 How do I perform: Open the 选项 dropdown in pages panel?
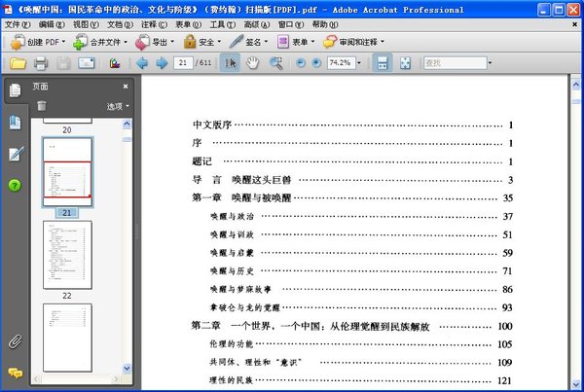(118, 106)
